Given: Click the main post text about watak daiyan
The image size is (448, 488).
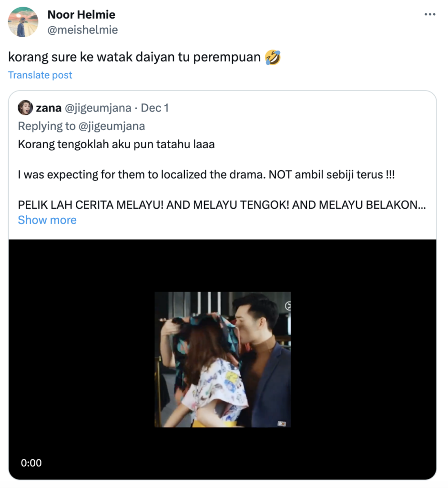Looking at the screenshot, I should 134,58.
